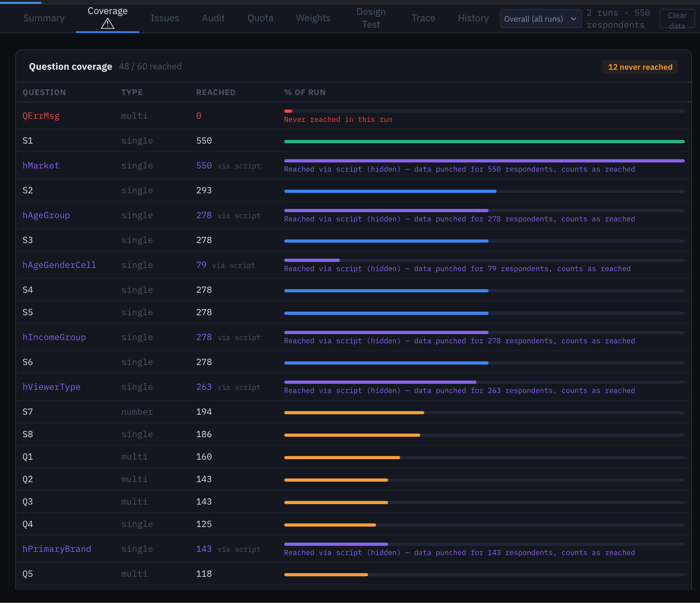This screenshot has width=700, height=604.
Task: Go to the Audit tab
Action: (213, 18)
